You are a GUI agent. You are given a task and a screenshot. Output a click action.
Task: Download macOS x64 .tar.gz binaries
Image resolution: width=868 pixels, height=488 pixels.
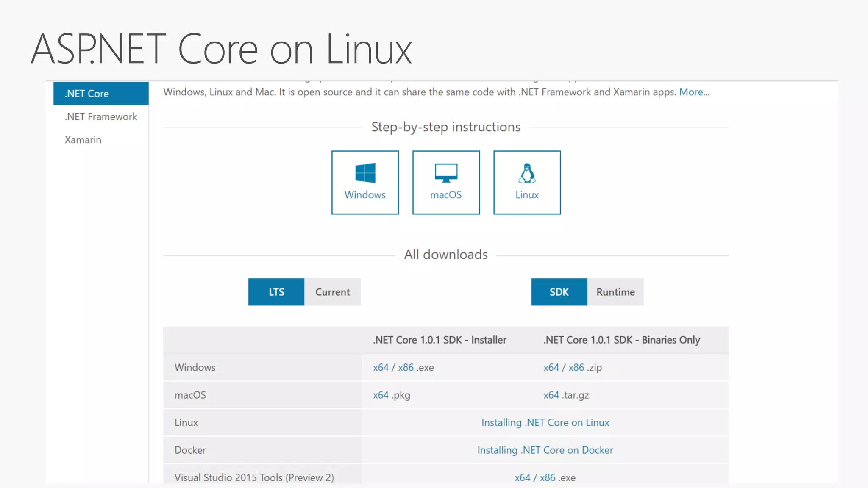551,395
